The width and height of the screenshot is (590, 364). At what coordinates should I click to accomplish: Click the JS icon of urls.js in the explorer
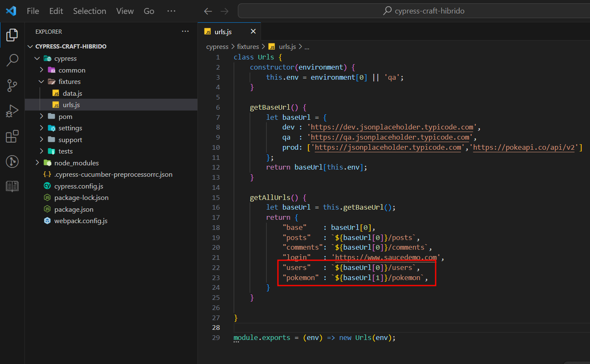pos(56,105)
